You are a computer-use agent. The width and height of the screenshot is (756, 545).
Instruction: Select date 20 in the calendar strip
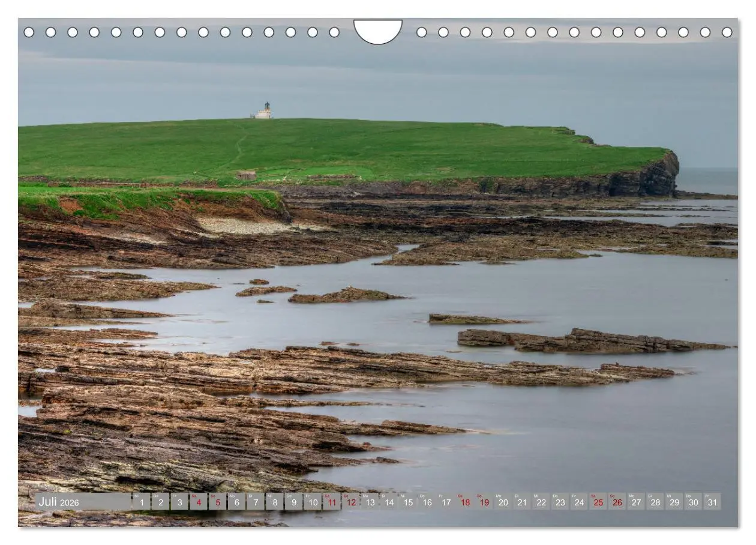(503, 502)
